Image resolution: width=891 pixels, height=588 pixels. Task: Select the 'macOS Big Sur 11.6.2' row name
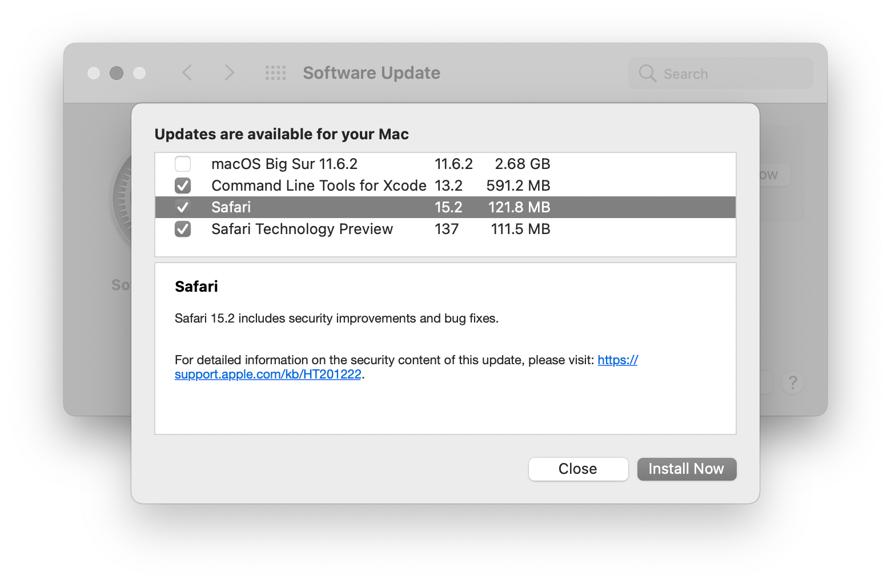284,164
